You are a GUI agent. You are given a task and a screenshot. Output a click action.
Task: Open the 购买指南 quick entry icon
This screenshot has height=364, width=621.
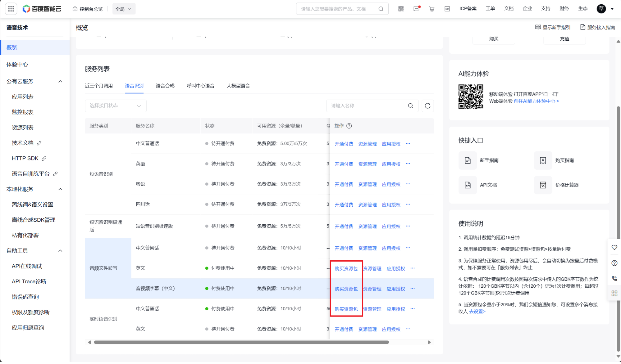click(x=543, y=161)
